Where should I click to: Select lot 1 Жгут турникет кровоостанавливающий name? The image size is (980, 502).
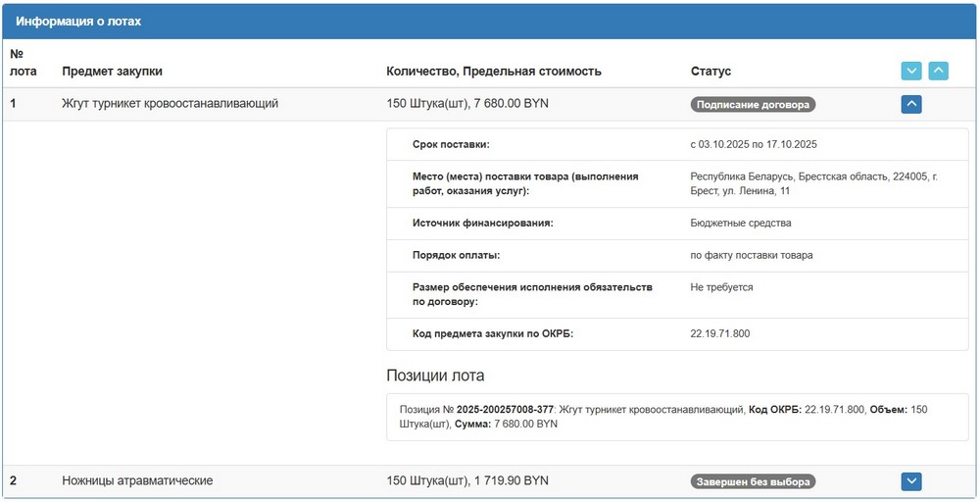pyautogui.click(x=170, y=104)
